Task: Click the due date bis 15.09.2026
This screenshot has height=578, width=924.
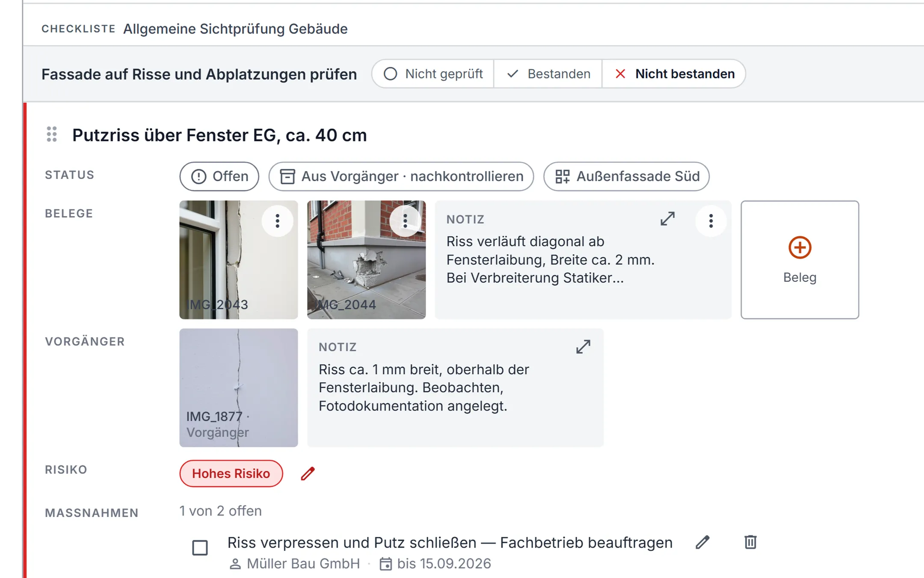Action: tap(435, 563)
